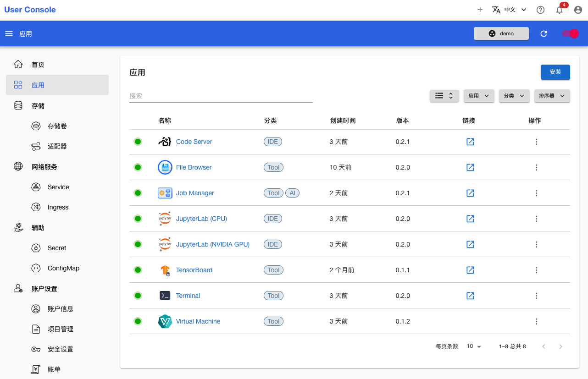Click Code Server external link icon
Viewport: 588px width, 379px height.
coord(470,142)
